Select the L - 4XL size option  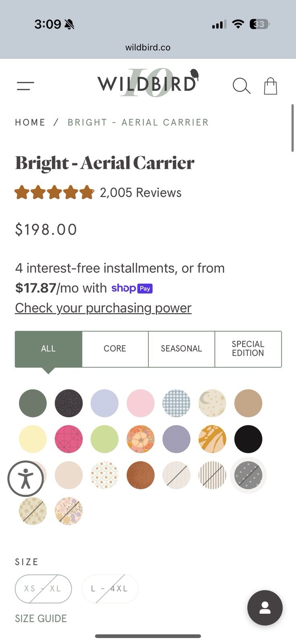pos(110,588)
